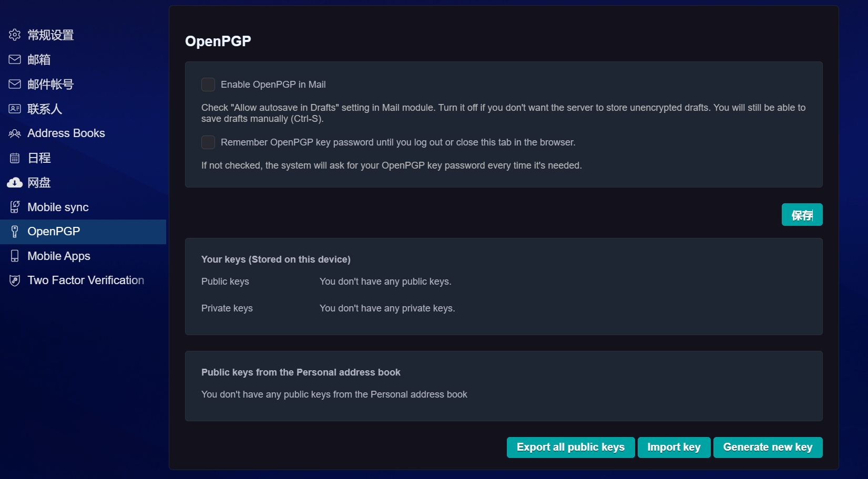Click the Mobile Apps phone icon

pos(15,256)
